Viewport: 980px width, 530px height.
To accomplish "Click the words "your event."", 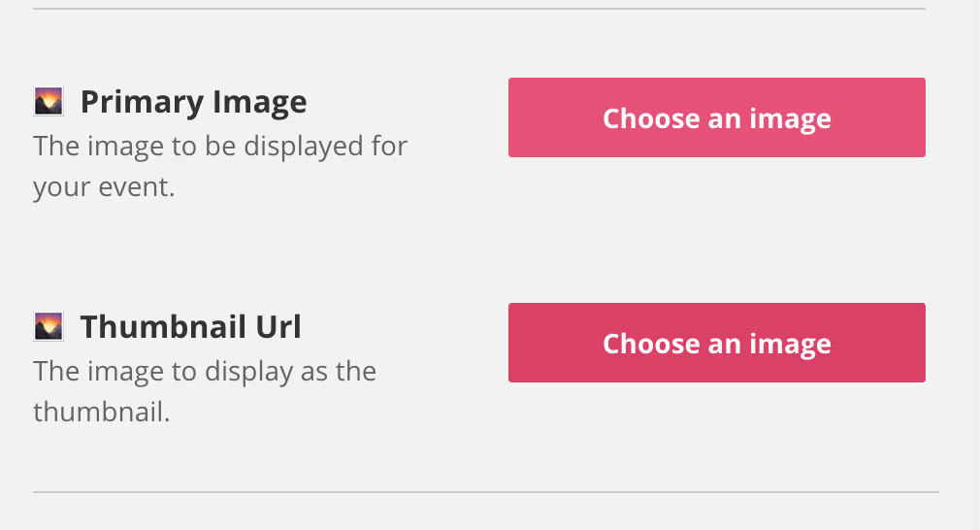I will pos(104,187).
